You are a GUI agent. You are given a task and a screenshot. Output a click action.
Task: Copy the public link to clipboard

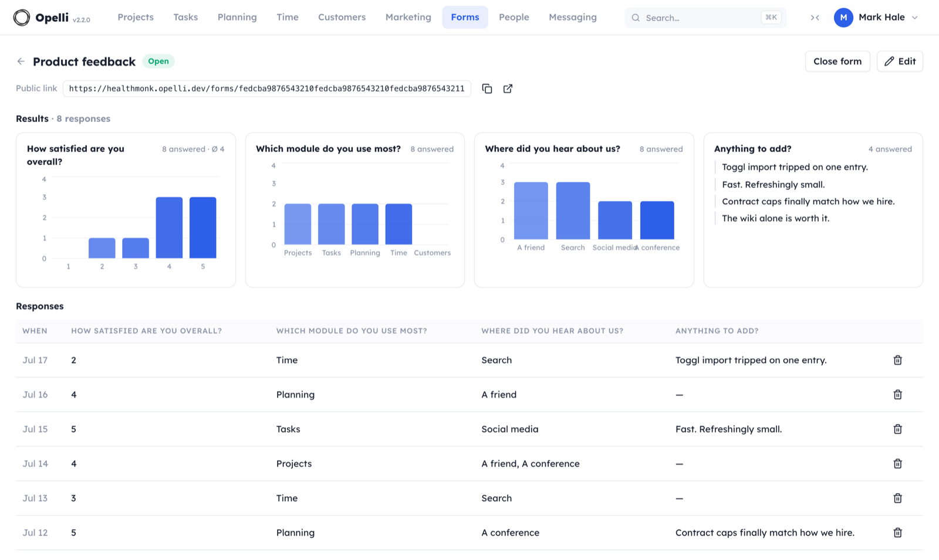point(487,89)
